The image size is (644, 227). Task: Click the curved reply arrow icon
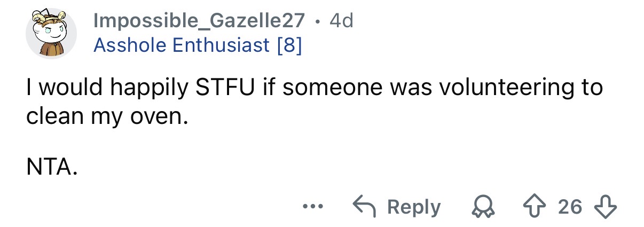364,207
